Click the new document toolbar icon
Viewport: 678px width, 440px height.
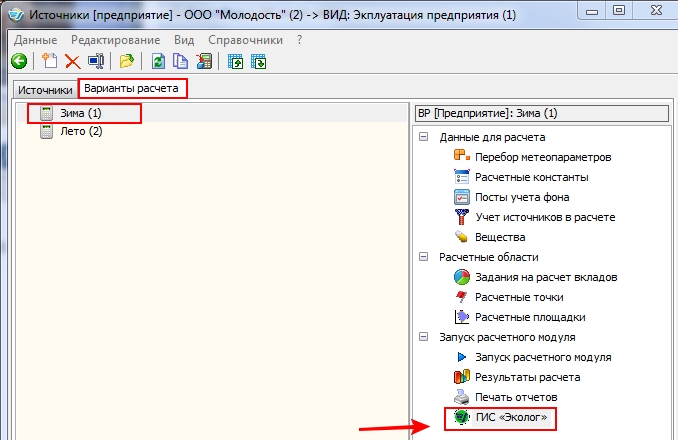[x=48, y=62]
